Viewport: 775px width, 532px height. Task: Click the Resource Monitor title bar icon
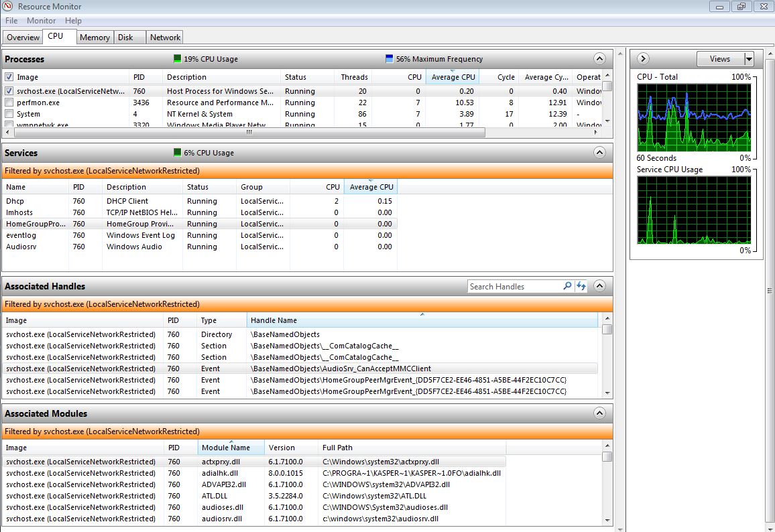click(x=8, y=7)
